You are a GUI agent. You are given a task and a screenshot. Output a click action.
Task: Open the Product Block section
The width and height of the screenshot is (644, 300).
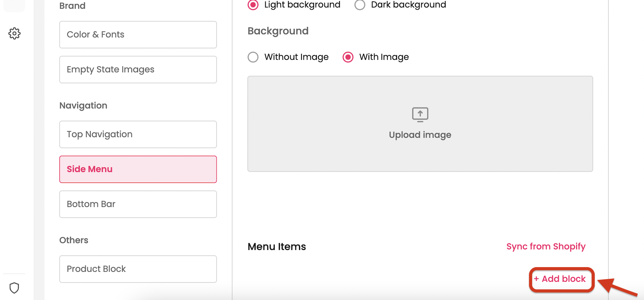click(138, 269)
